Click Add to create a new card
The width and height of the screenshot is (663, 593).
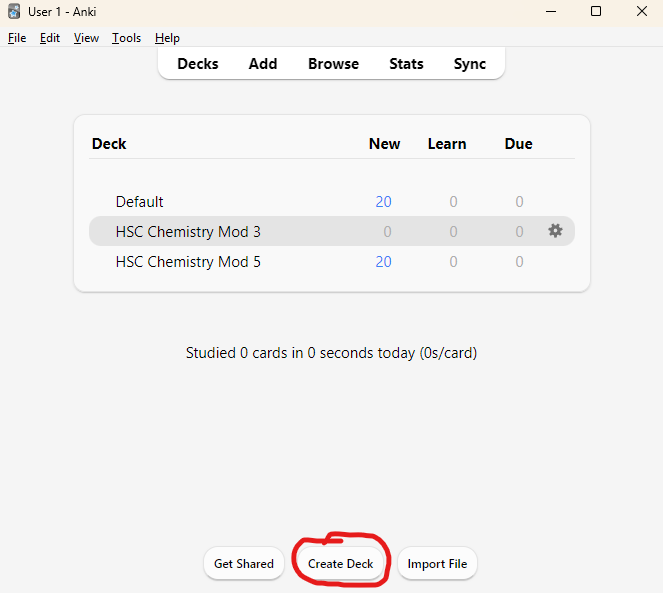pyautogui.click(x=263, y=64)
